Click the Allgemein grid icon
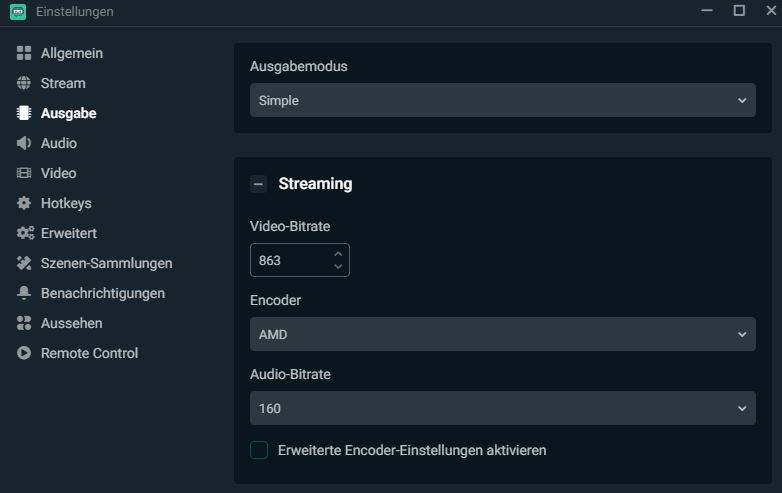Image resolution: width=782 pixels, height=493 pixels. (x=24, y=53)
